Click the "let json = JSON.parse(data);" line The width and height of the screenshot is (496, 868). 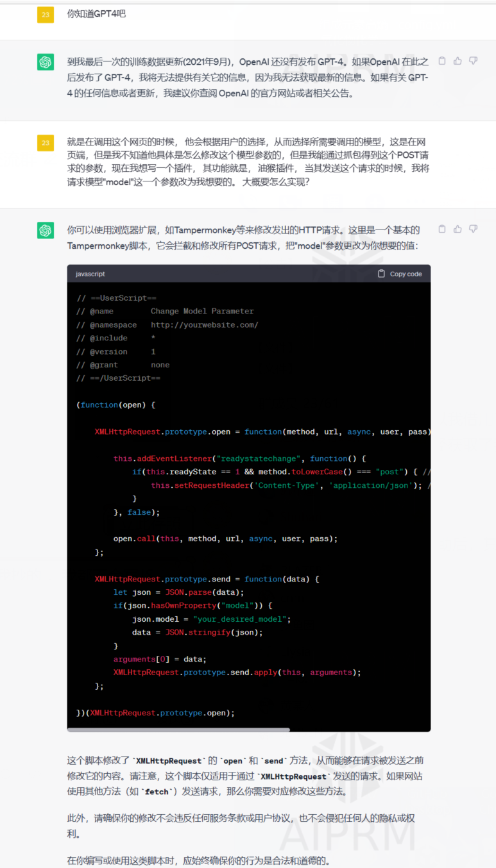tap(178, 592)
